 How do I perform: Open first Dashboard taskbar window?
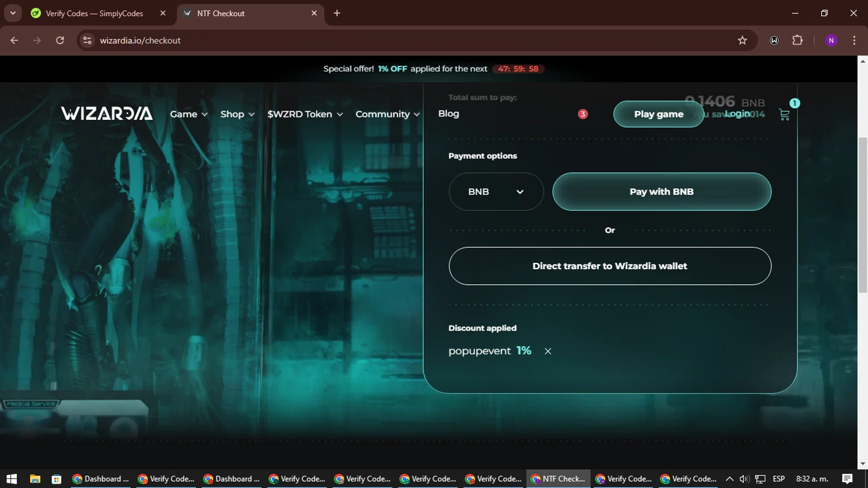click(x=101, y=479)
